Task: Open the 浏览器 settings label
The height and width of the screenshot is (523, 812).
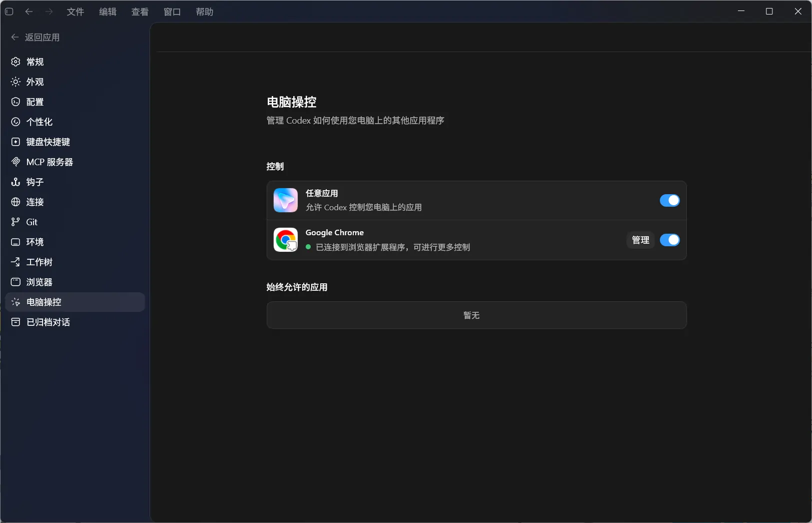Action: (x=40, y=282)
